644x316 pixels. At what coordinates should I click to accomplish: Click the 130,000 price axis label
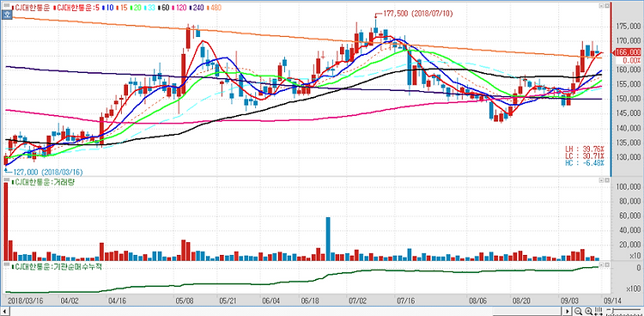point(629,157)
